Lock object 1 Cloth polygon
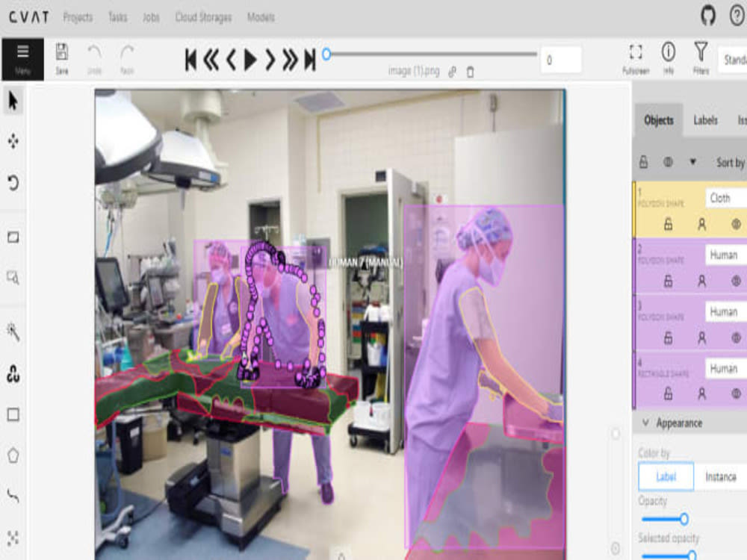The height and width of the screenshot is (560, 747). [x=669, y=224]
